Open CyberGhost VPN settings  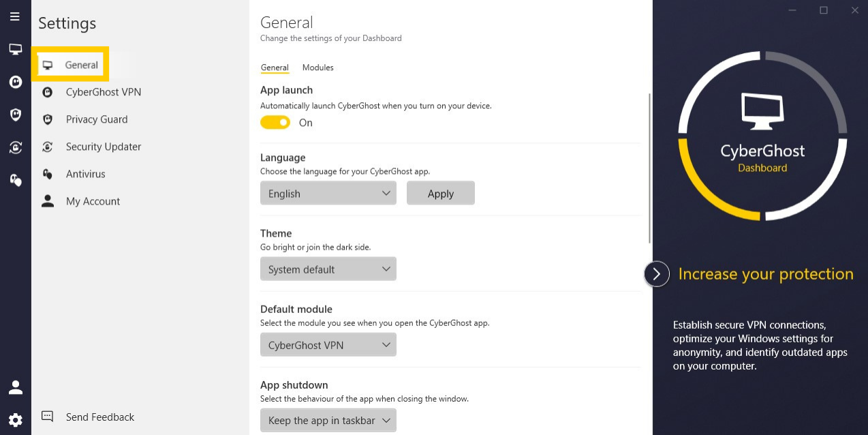click(x=104, y=92)
